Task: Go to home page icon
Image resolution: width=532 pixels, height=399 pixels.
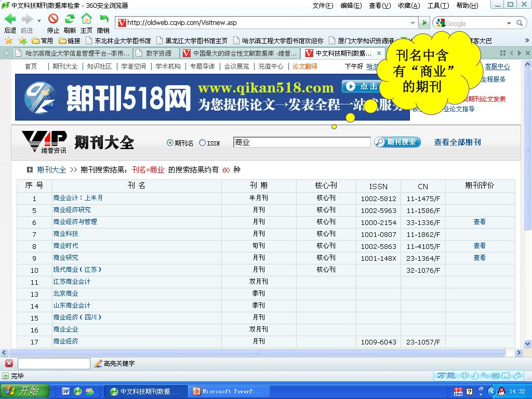Action: point(87,18)
